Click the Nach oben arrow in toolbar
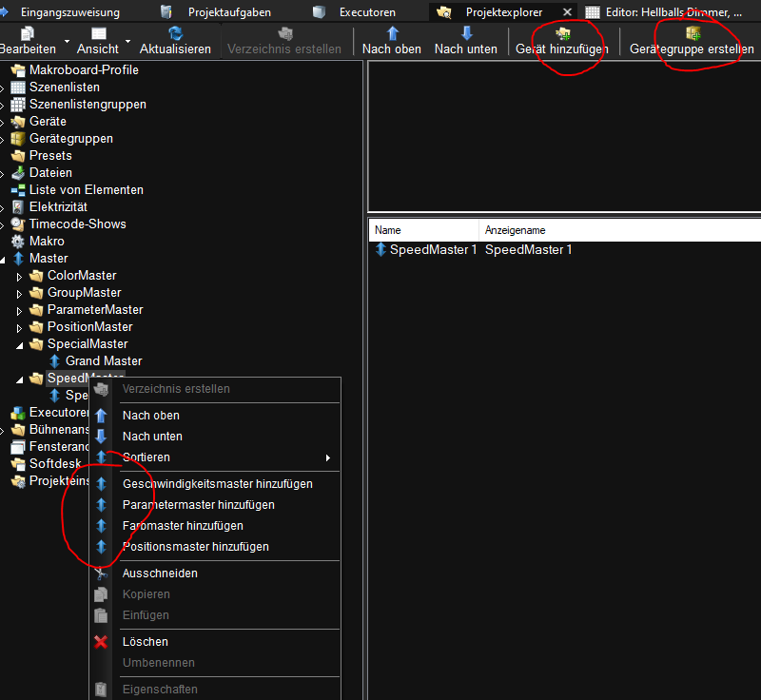Screen dimensions: 761x700 tap(392, 33)
